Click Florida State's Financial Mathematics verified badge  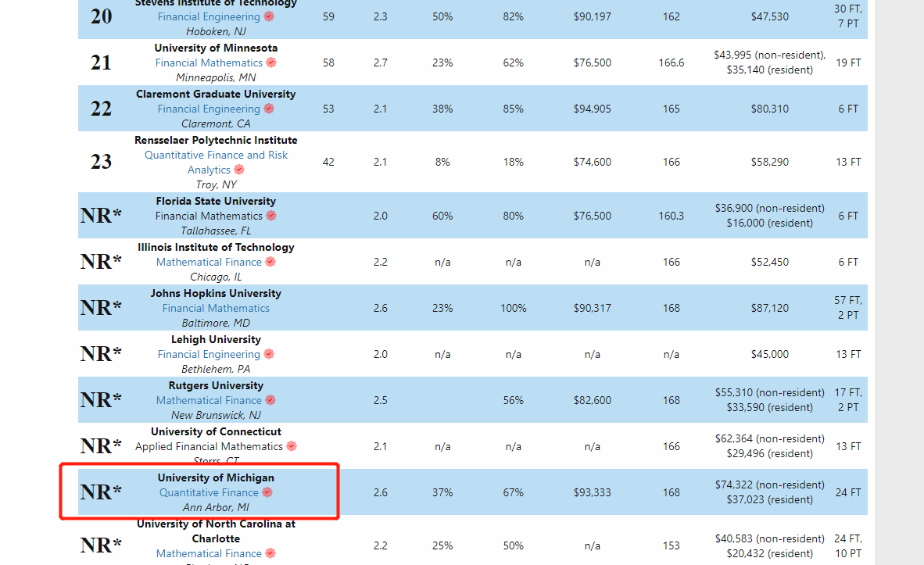(271, 216)
